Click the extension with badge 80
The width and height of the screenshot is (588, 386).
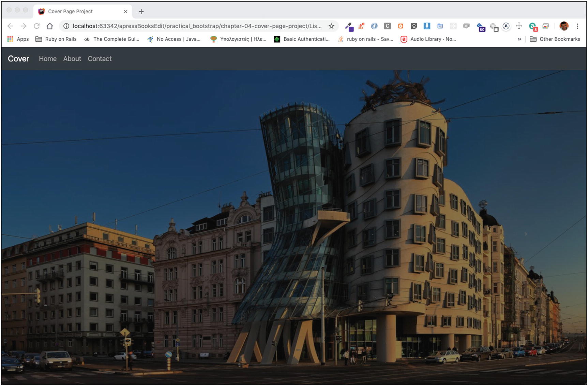481,27
